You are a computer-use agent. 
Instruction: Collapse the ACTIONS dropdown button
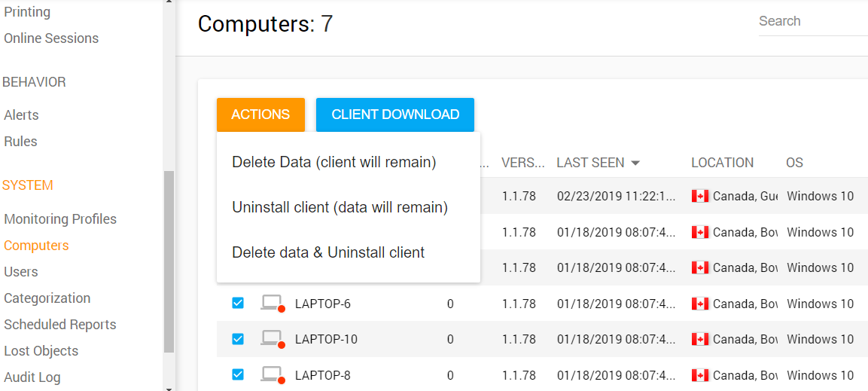(260, 115)
